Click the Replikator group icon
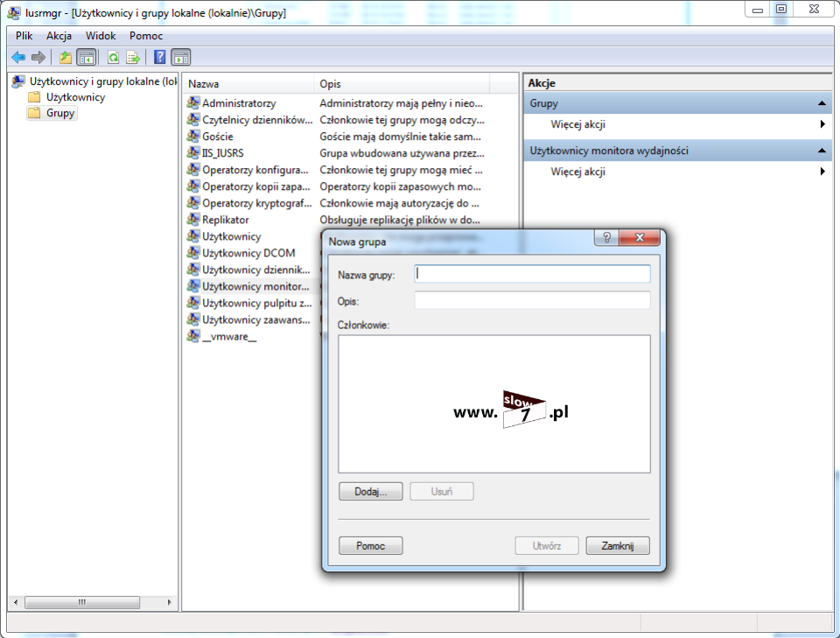 click(x=193, y=219)
